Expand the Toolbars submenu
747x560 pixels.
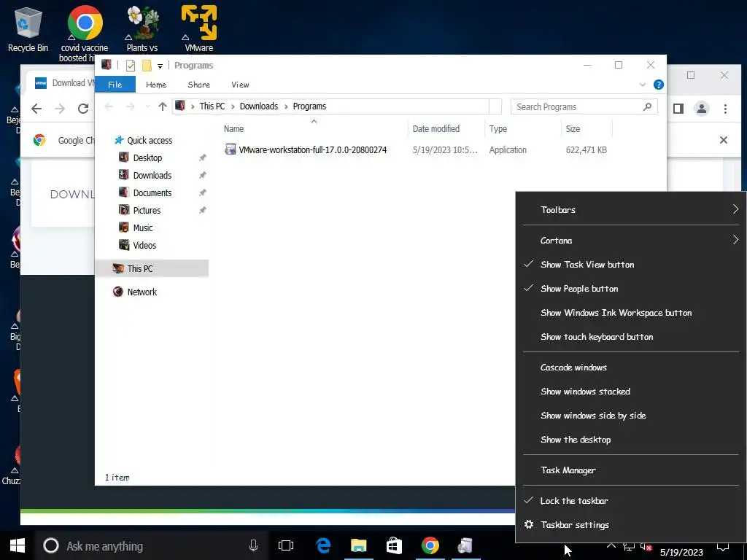[631, 209]
